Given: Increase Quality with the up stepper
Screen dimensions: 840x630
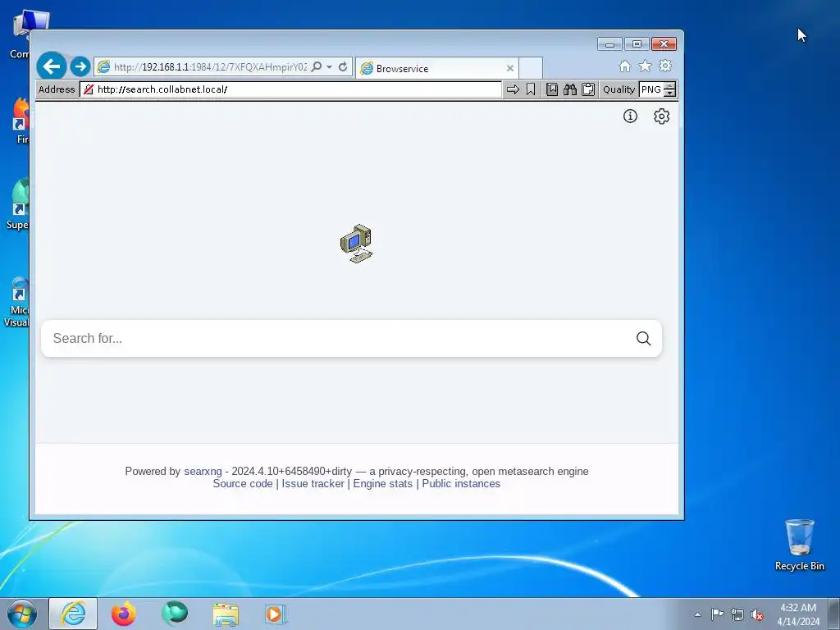Looking at the screenshot, I should [x=669, y=85].
